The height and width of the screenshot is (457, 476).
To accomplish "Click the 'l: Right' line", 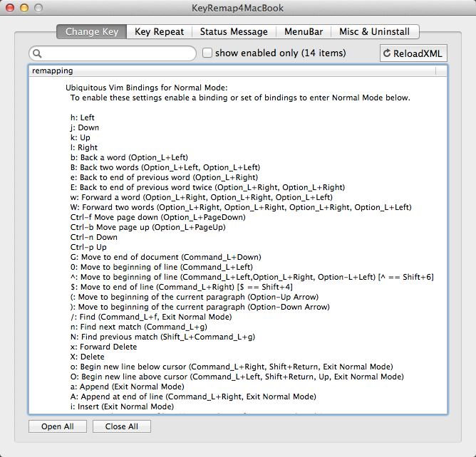I will tap(84, 147).
